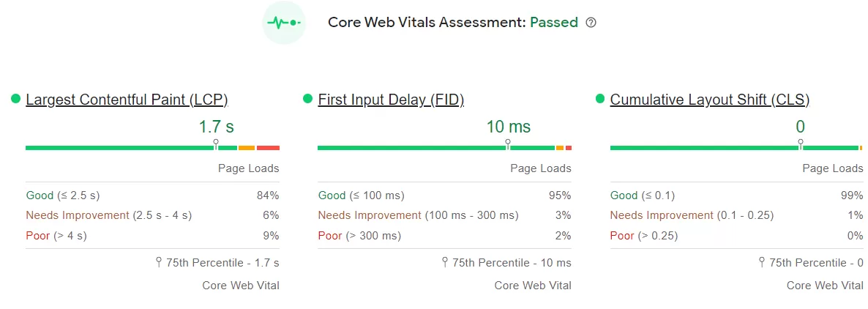The width and height of the screenshot is (868, 309).
Task: Click the LCP 1.7 s value
Action: click(x=217, y=127)
